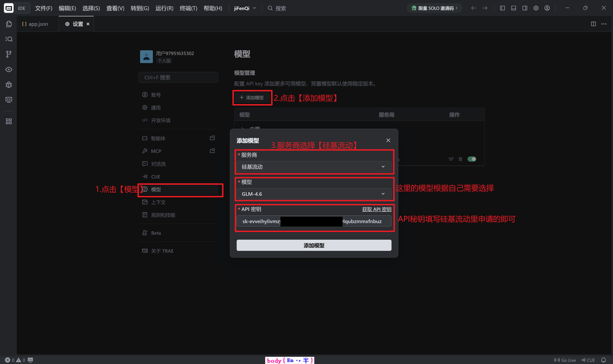
Task: Open 通用 settings section
Action: point(178,107)
